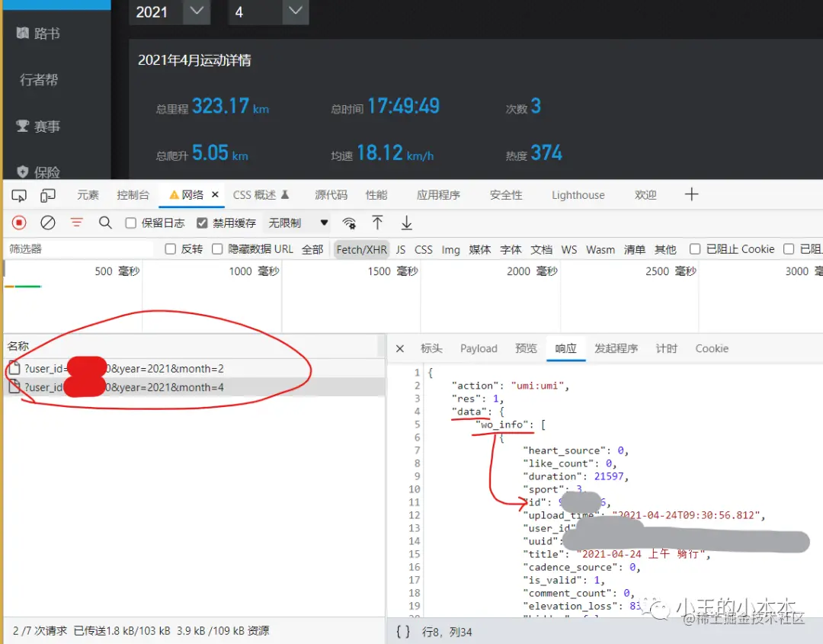823x644 pixels.
Task: Click the import HAR upload arrow
Action: [377, 223]
